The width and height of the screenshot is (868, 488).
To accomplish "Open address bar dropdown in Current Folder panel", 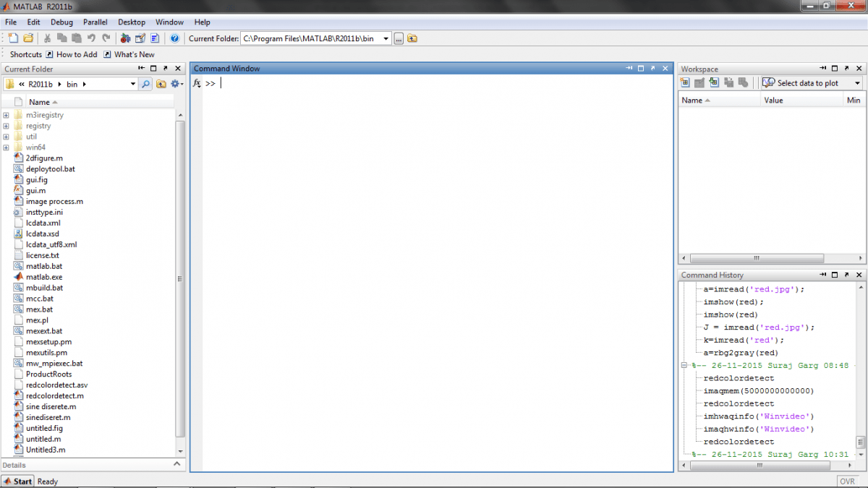I will point(132,84).
